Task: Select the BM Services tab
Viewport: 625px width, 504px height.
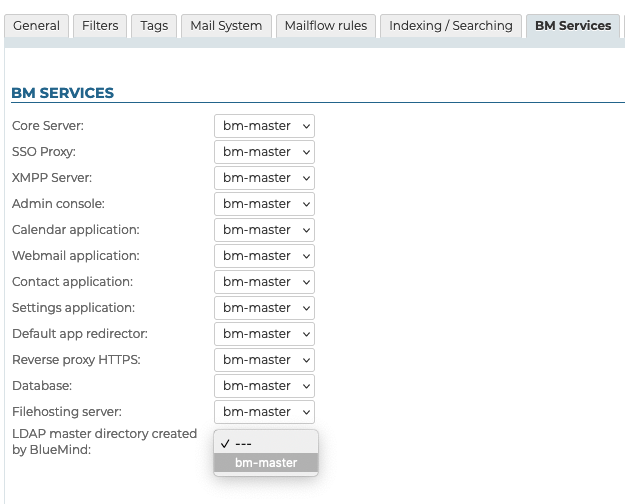Action: 573,26
